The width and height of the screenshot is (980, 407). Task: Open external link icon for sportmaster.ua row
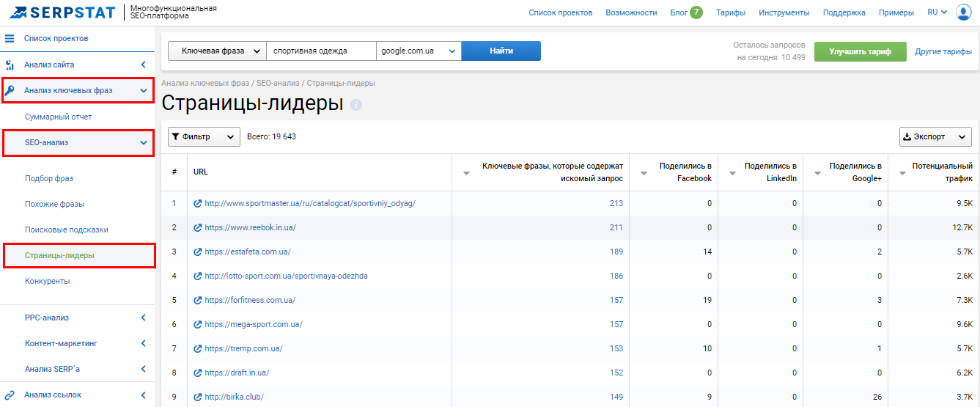coord(197,204)
